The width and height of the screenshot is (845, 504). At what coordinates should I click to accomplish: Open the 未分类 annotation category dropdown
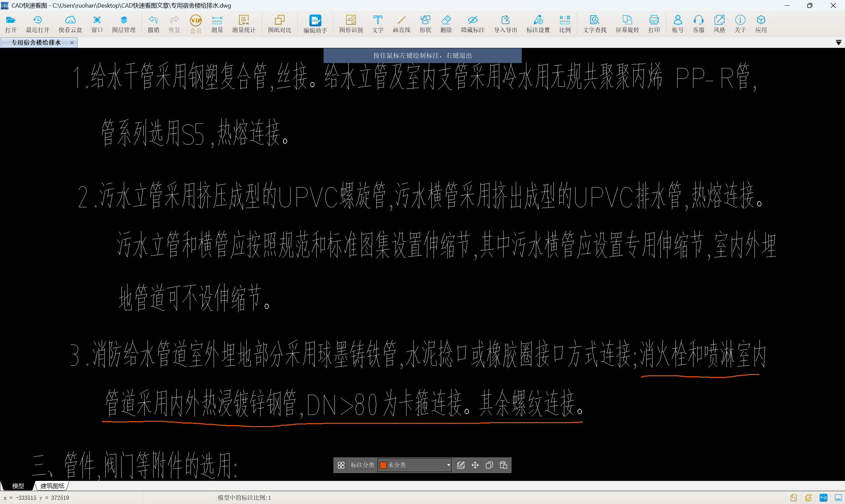tap(448, 465)
